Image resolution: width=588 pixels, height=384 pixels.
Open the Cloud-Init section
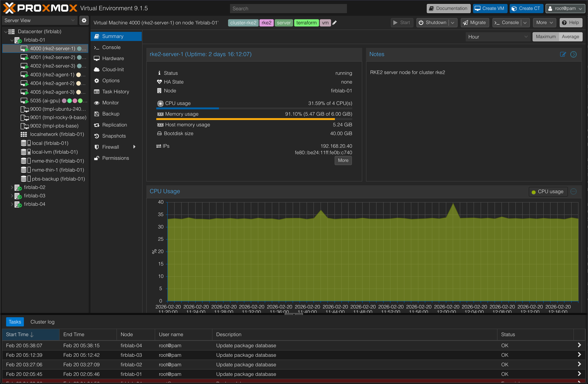coord(113,69)
